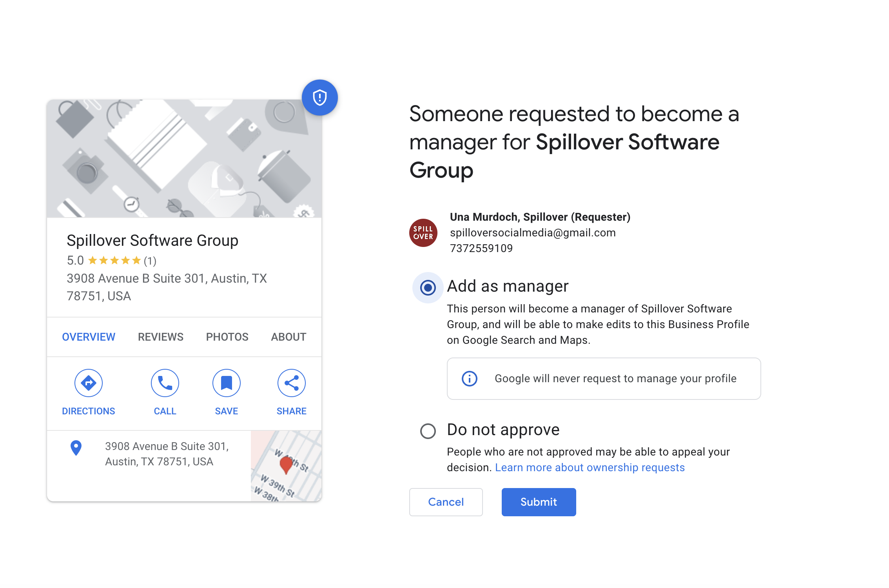This screenshot has height=588, width=889.
Task: Click the requester email spilloversocialmedia@gmail.com
Action: coord(533,233)
